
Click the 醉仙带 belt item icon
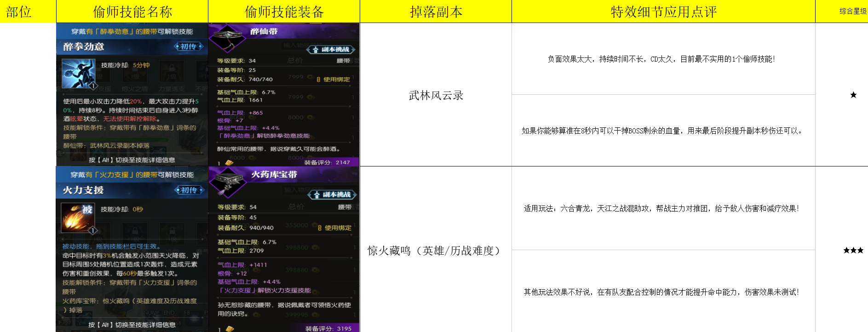[x=227, y=38]
